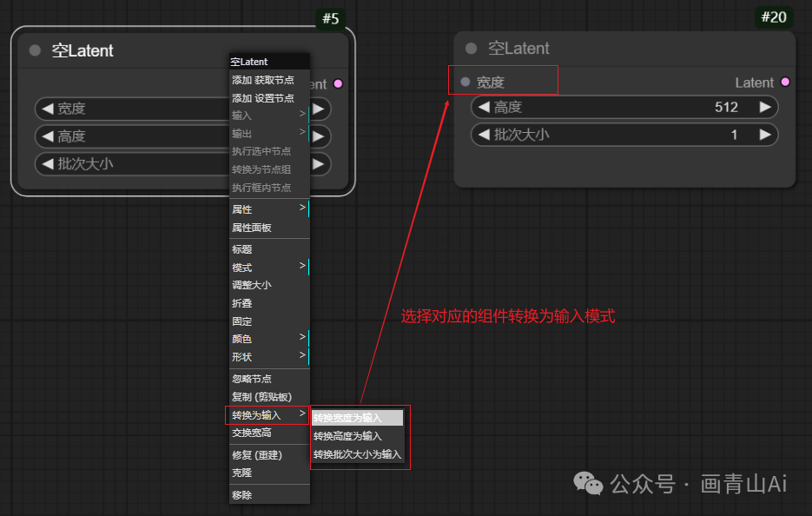Viewport: 812px width, 516px height.
Task: Choose 复制 (剪贴板) menu entry
Action: (x=269, y=397)
